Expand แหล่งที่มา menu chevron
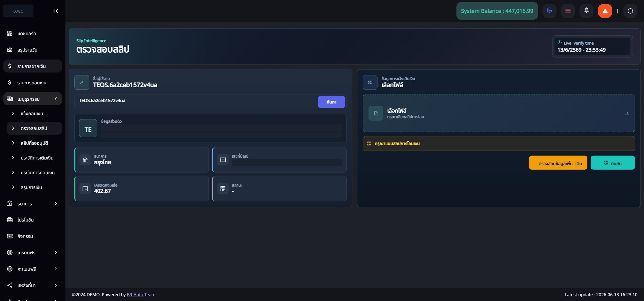Image resolution: width=644 pixels, height=301 pixels. pos(56,285)
